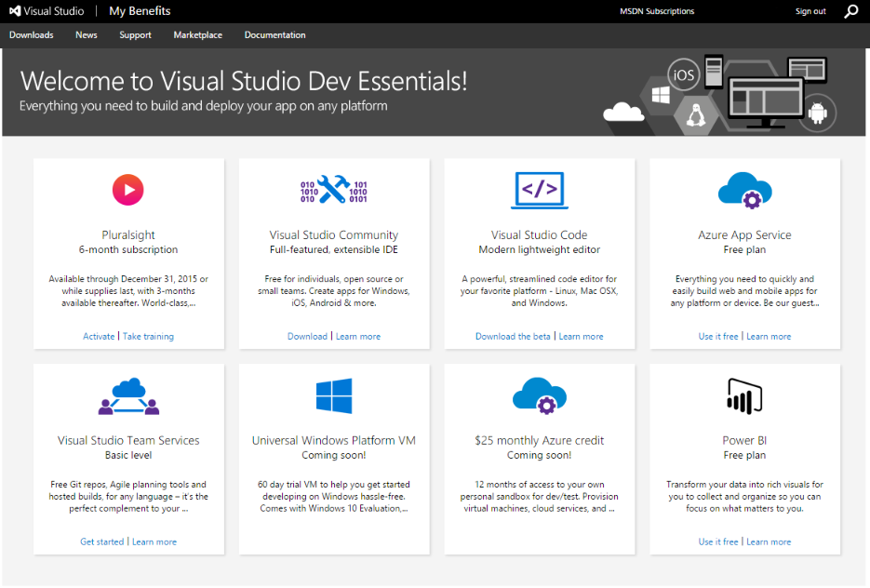Click the Android robot icon in banner
Screen dimensions: 870x588
click(x=817, y=114)
